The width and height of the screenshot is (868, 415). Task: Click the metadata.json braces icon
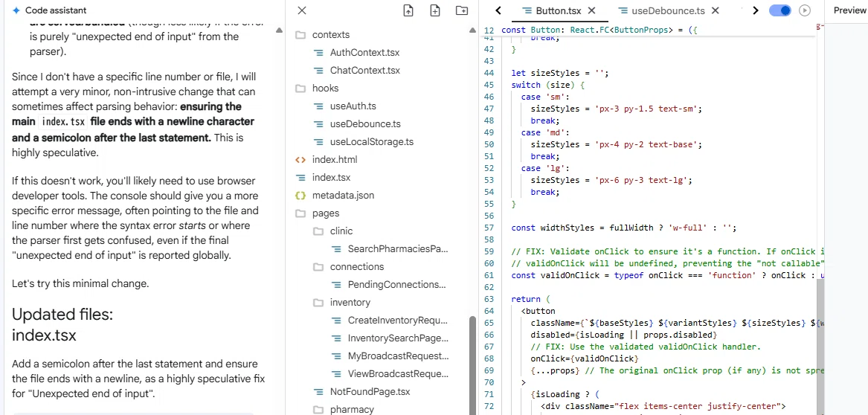point(300,196)
